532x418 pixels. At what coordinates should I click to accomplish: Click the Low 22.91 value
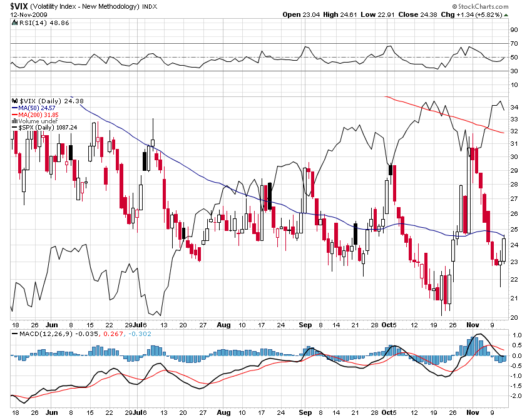pos(377,15)
